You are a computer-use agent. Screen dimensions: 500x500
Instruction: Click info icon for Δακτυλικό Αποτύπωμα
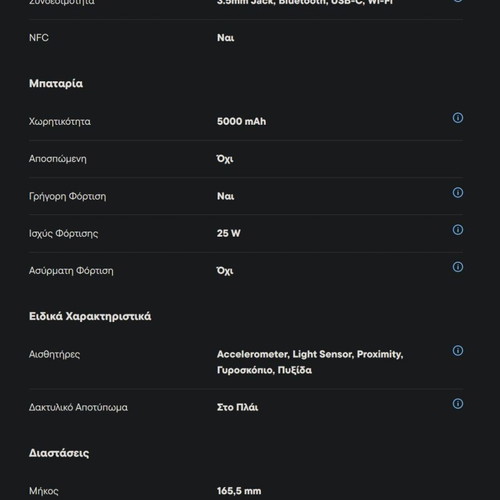pos(458,404)
